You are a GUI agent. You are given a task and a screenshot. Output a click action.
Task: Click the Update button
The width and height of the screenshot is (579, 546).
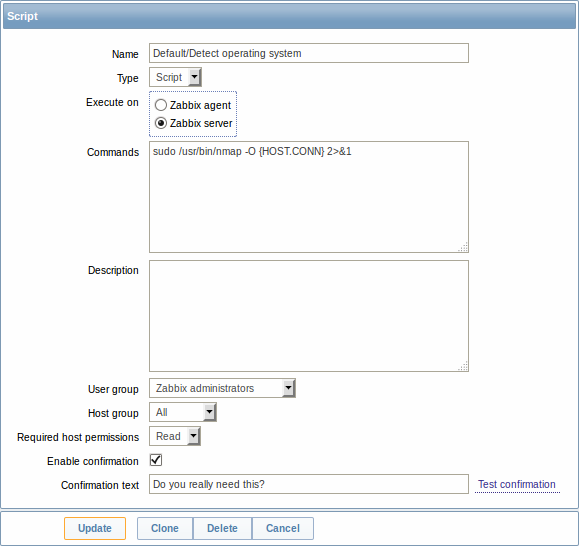click(x=95, y=528)
